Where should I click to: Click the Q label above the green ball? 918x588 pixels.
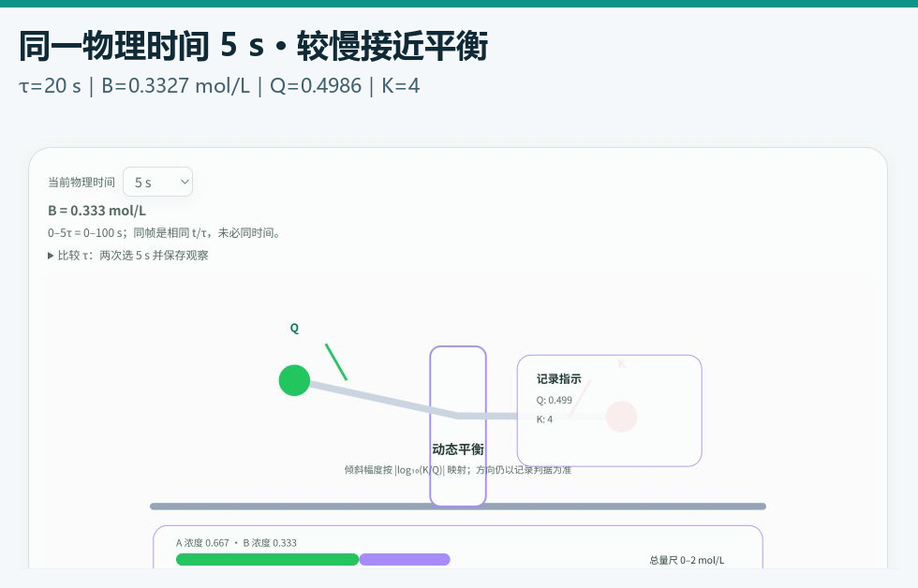pyautogui.click(x=294, y=329)
